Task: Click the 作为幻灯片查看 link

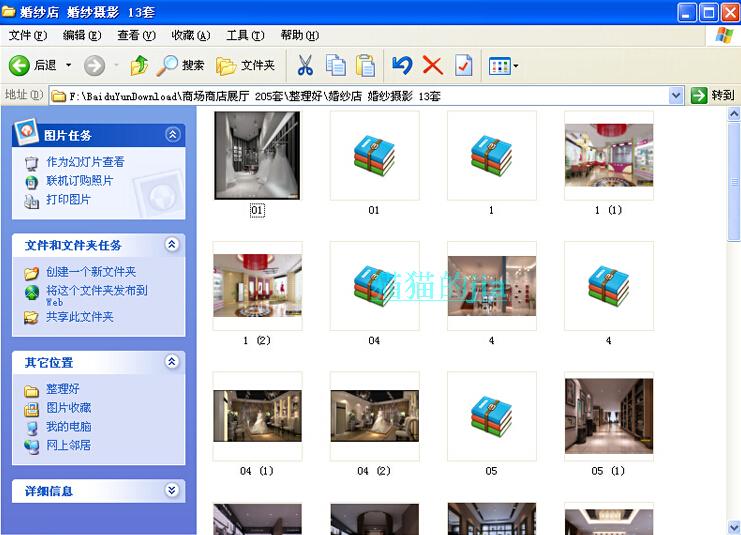Action: tap(85, 162)
